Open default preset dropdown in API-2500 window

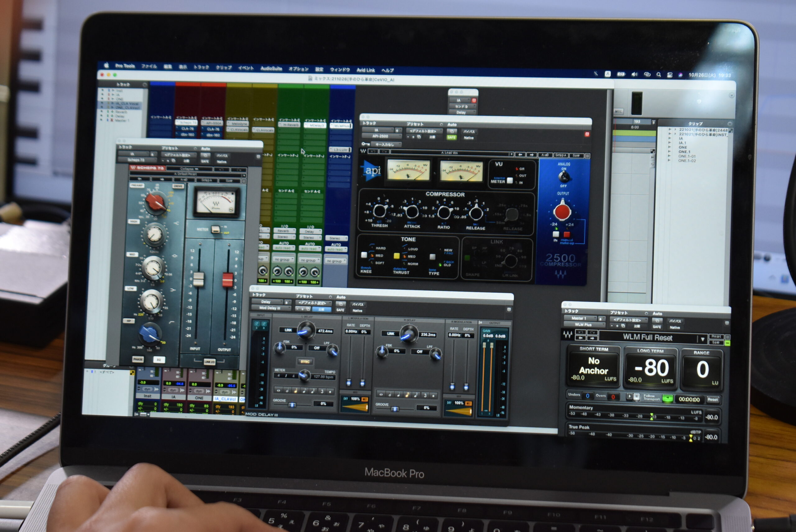coord(424,131)
